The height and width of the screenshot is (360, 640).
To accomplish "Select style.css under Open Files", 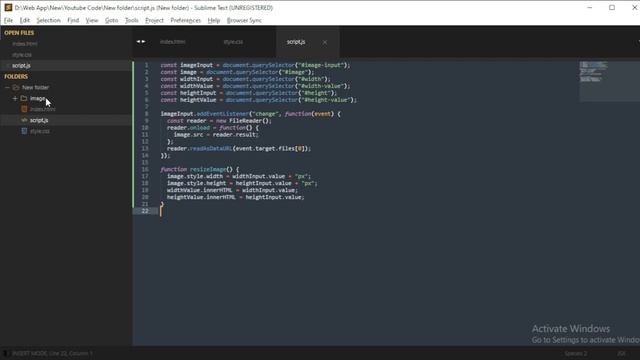I will pos(22,55).
